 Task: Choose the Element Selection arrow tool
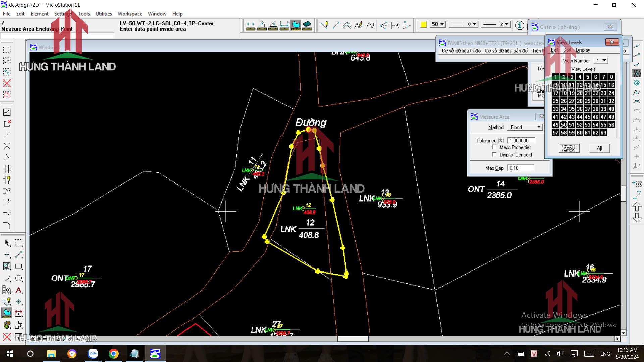(7, 243)
